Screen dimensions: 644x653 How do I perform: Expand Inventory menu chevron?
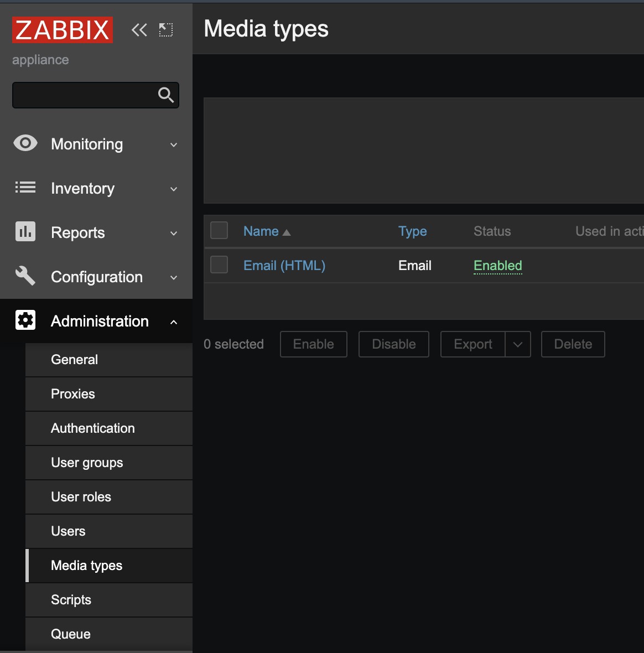point(174,189)
